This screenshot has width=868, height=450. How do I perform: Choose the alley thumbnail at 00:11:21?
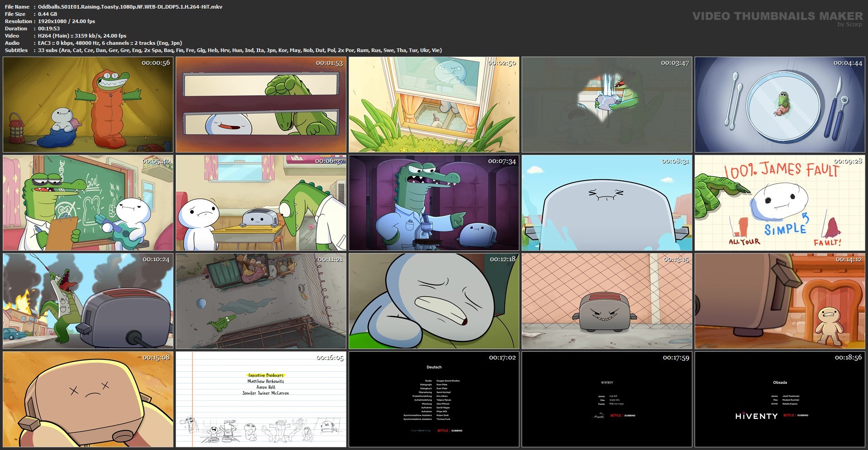point(261,301)
